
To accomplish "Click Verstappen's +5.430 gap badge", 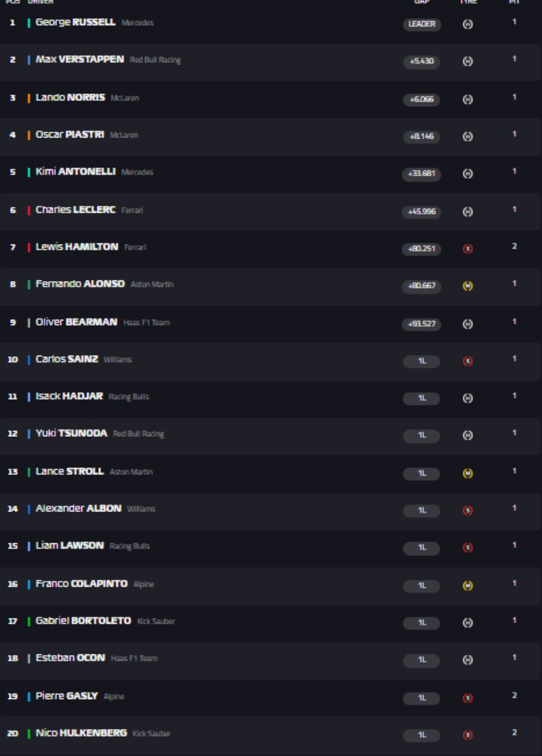I will pos(421,62).
